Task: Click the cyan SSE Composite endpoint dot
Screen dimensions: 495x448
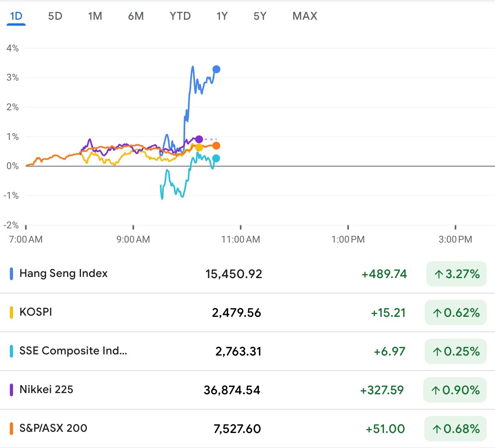Action: (216, 158)
